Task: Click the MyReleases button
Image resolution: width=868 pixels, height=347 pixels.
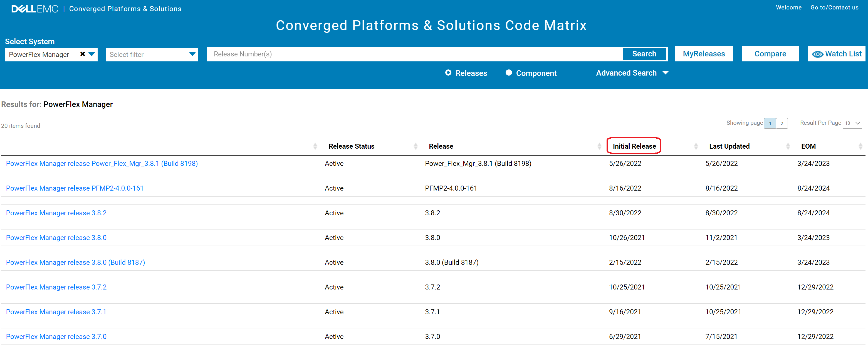Action: 704,54
